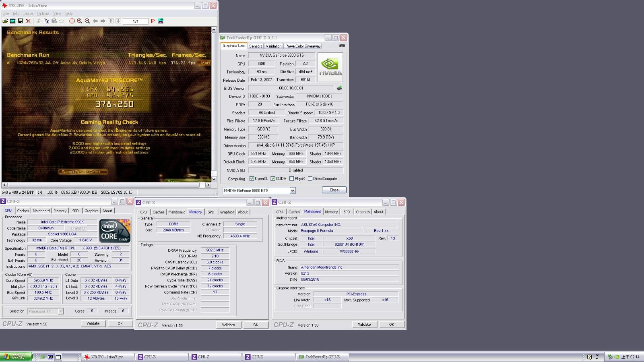Click the Paste clipboard icon in IrfanView
This screenshot has width=644, height=362.
[54, 21]
